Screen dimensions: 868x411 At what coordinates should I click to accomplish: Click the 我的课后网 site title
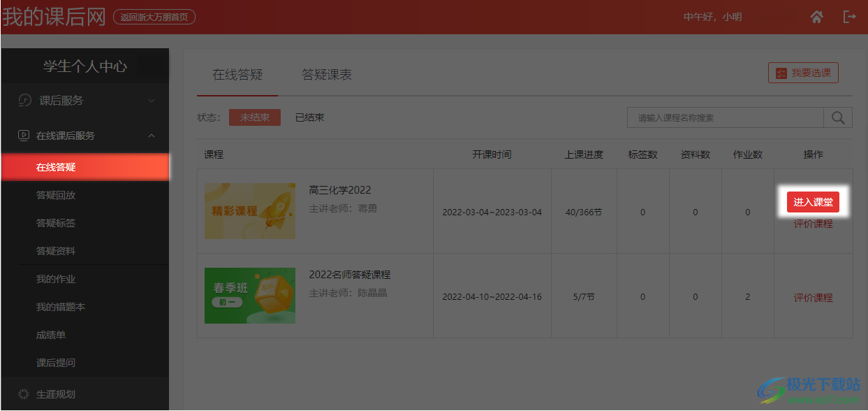pos(54,17)
